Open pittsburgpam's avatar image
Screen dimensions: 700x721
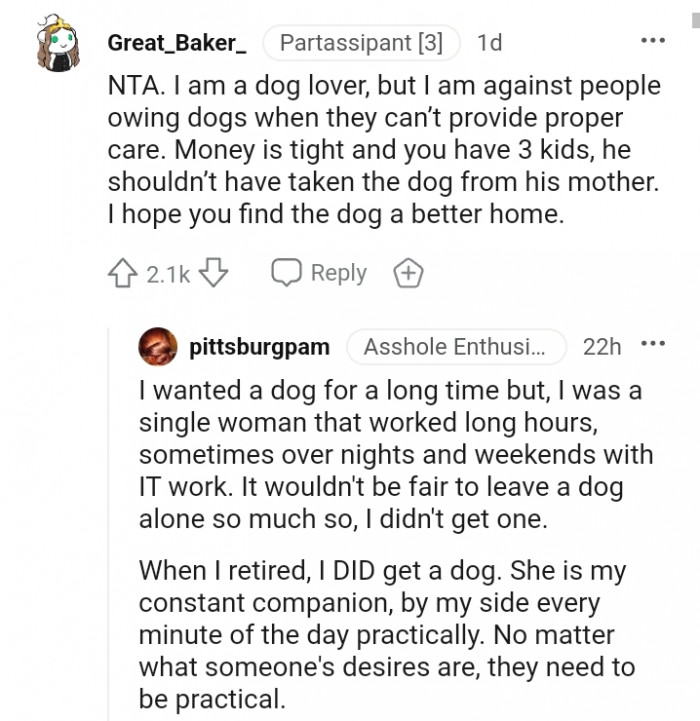pos(159,347)
